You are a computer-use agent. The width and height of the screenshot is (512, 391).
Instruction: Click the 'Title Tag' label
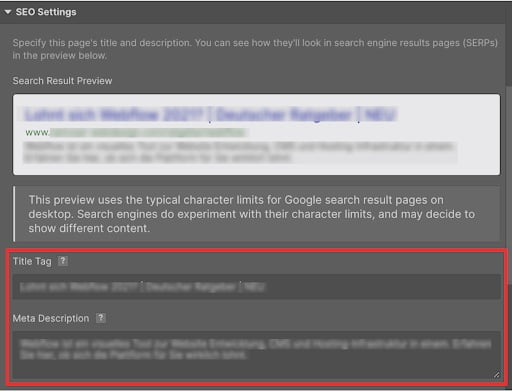(32, 261)
